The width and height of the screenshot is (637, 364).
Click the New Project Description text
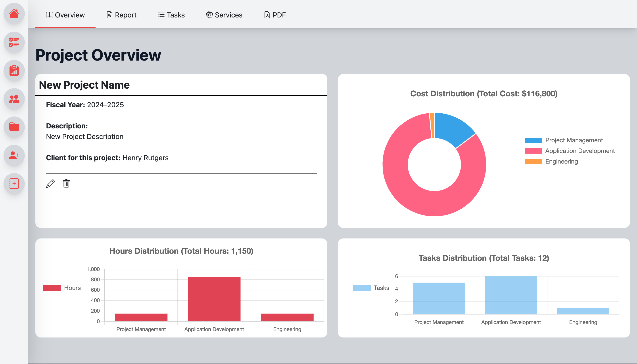tap(84, 137)
